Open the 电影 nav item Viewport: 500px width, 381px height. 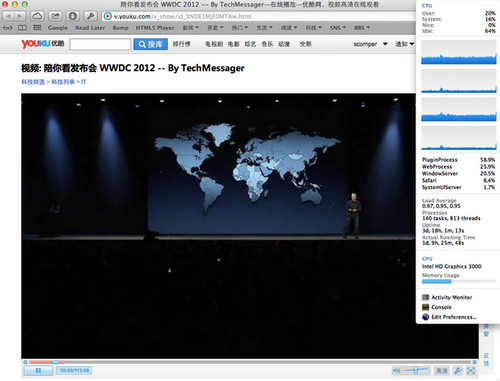coord(234,44)
